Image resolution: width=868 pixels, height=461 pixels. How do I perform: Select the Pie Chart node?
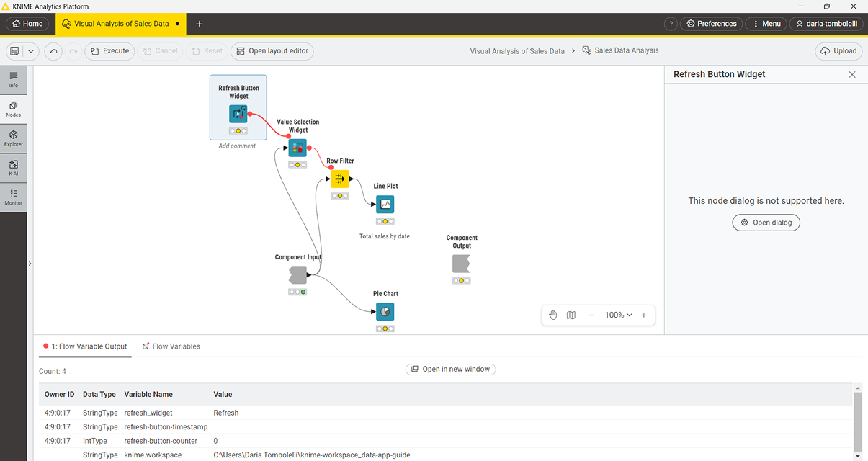coord(385,312)
